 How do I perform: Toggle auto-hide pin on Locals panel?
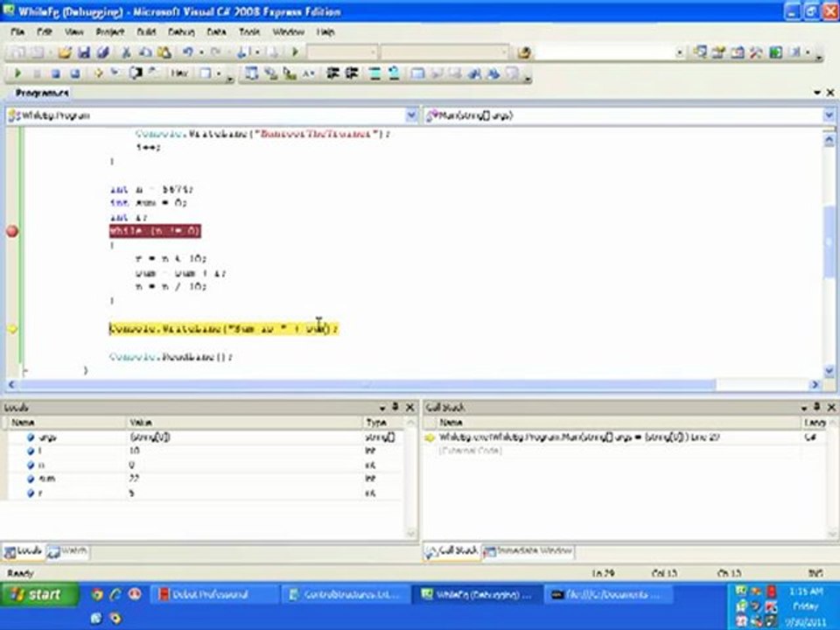click(x=395, y=407)
